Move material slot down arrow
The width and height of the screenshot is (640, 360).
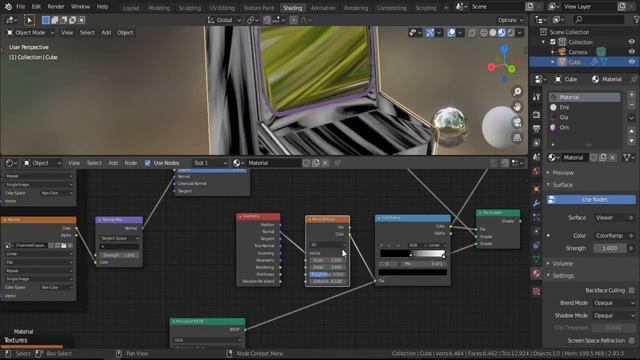(631, 140)
